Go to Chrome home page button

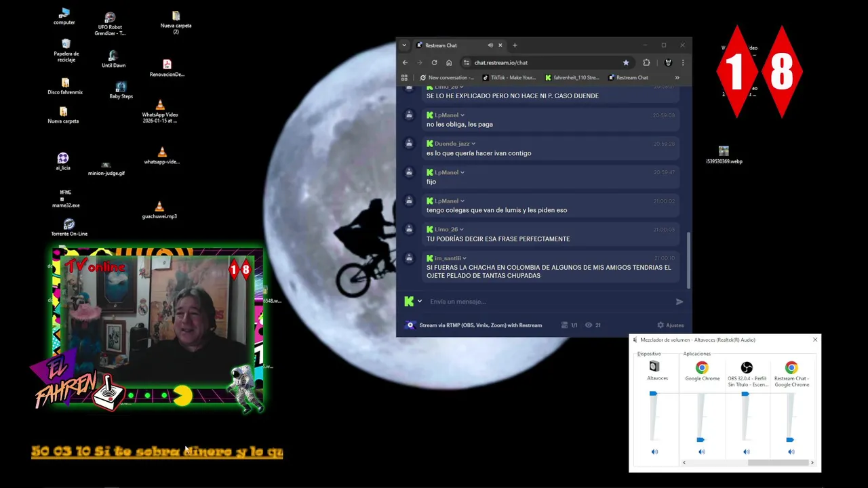449,62
